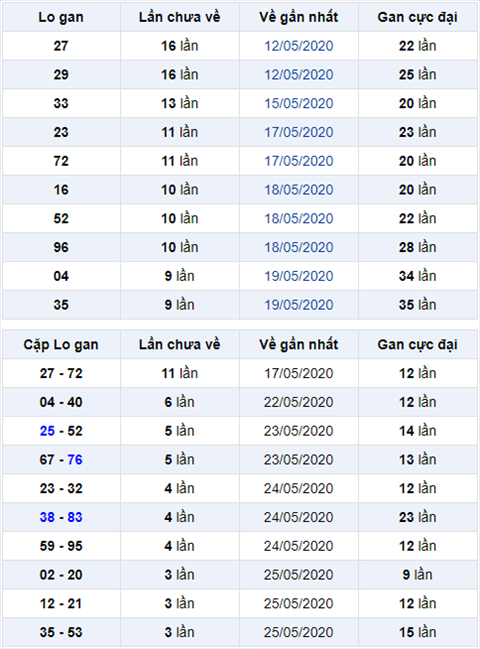The height and width of the screenshot is (649, 480).
Task: Select the 04 - 40 pair cell
Action: [x=61, y=402]
